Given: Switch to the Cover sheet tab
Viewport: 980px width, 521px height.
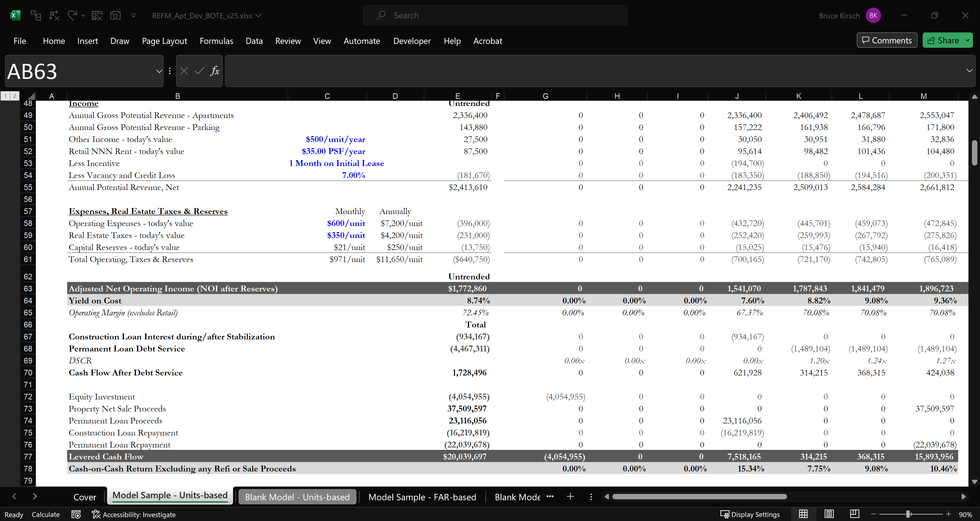Looking at the screenshot, I should (85, 497).
